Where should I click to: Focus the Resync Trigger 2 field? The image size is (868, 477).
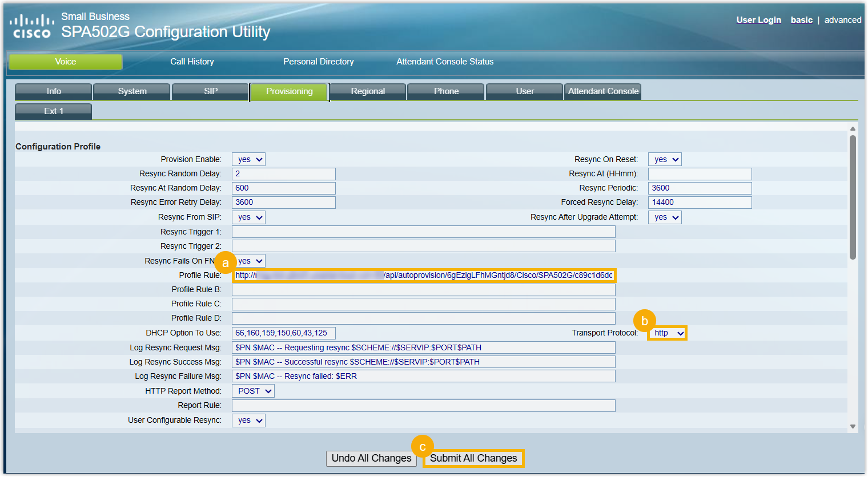pyautogui.click(x=424, y=246)
